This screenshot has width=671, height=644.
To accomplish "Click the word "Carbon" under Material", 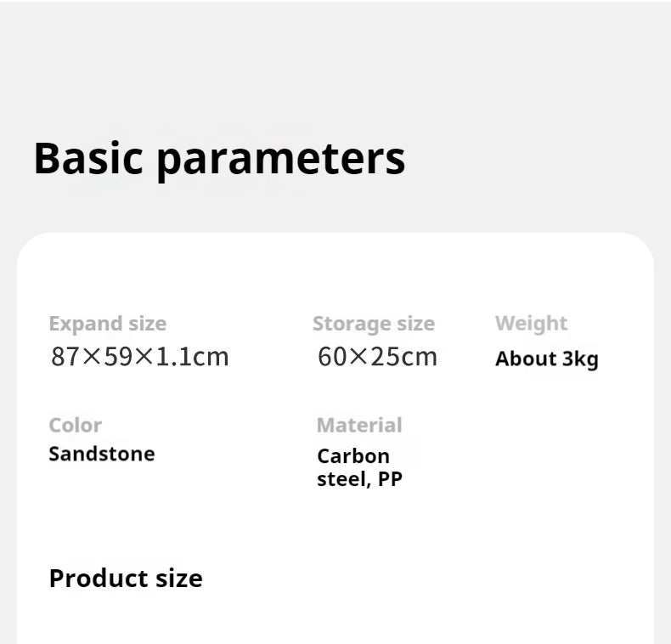I will pyautogui.click(x=353, y=456).
